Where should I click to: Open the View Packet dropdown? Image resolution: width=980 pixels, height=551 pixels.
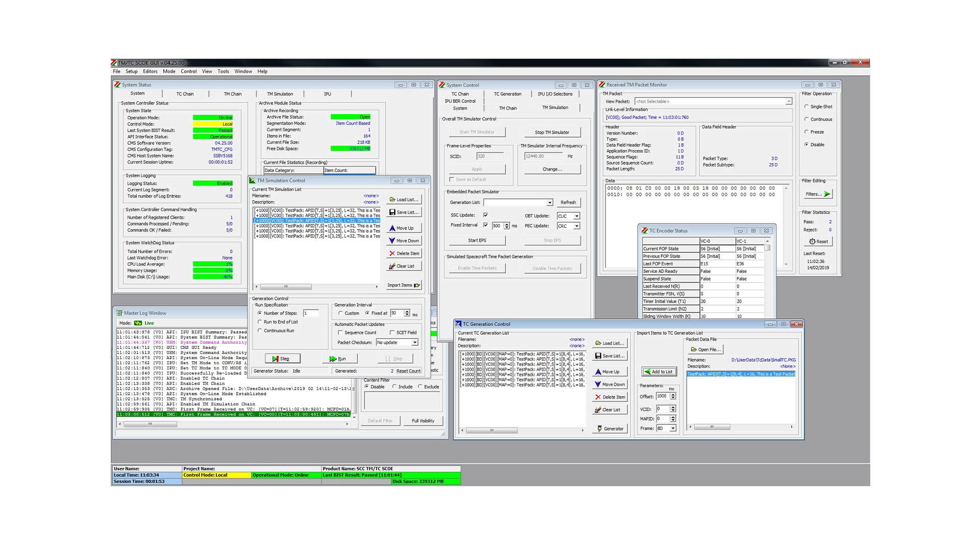click(789, 102)
